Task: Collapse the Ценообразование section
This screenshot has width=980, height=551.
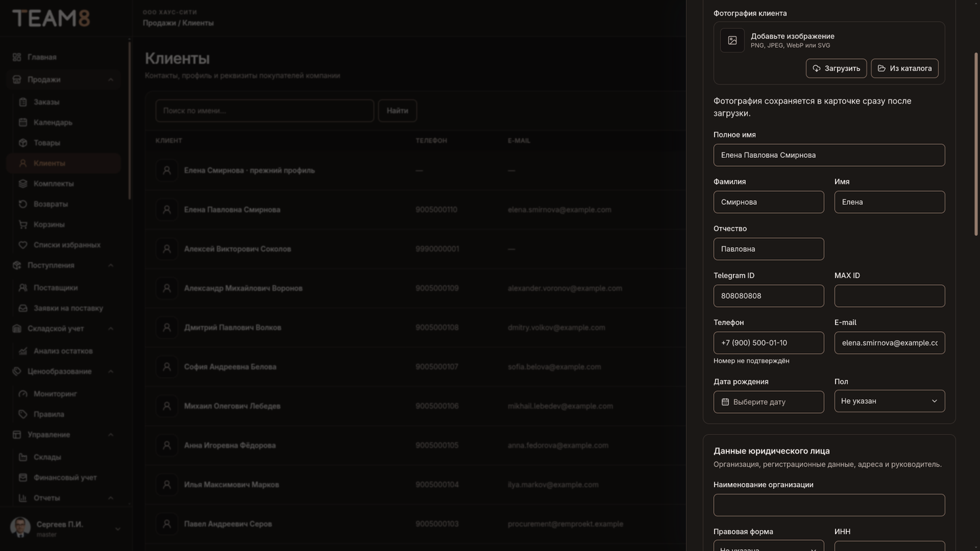Action: coord(111,371)
